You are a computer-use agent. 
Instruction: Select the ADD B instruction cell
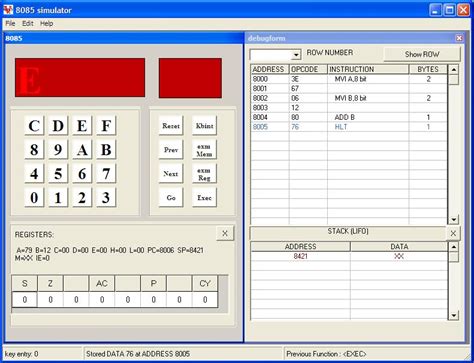click(x=368, y=117)
